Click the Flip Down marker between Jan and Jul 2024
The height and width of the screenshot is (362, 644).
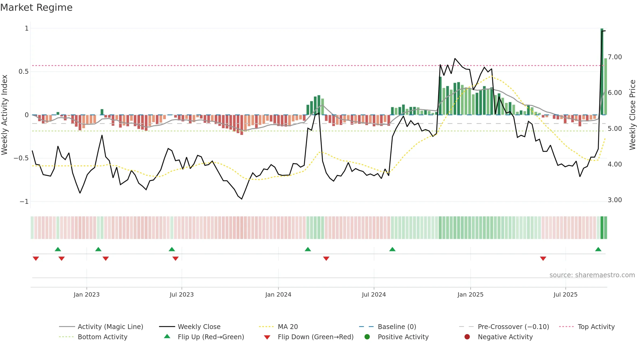(x=326, y=258)
